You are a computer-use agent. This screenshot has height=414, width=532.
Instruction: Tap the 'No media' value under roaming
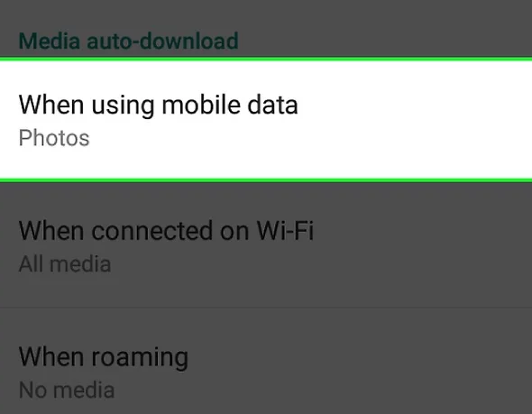tap(67, 390)
